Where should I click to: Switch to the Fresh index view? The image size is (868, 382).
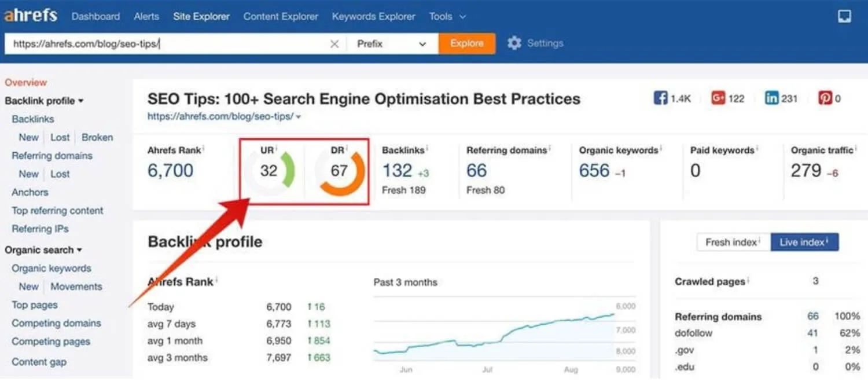[x=733, y=242]
